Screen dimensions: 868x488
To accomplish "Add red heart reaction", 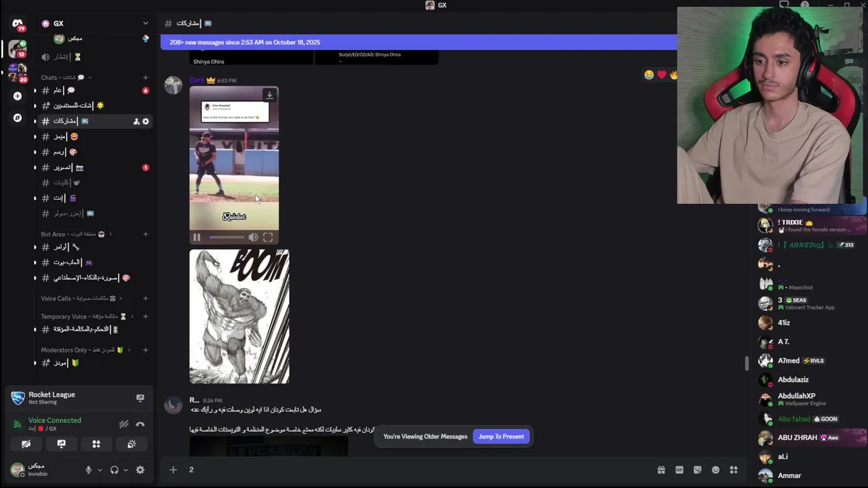I will tap(662, 75).
